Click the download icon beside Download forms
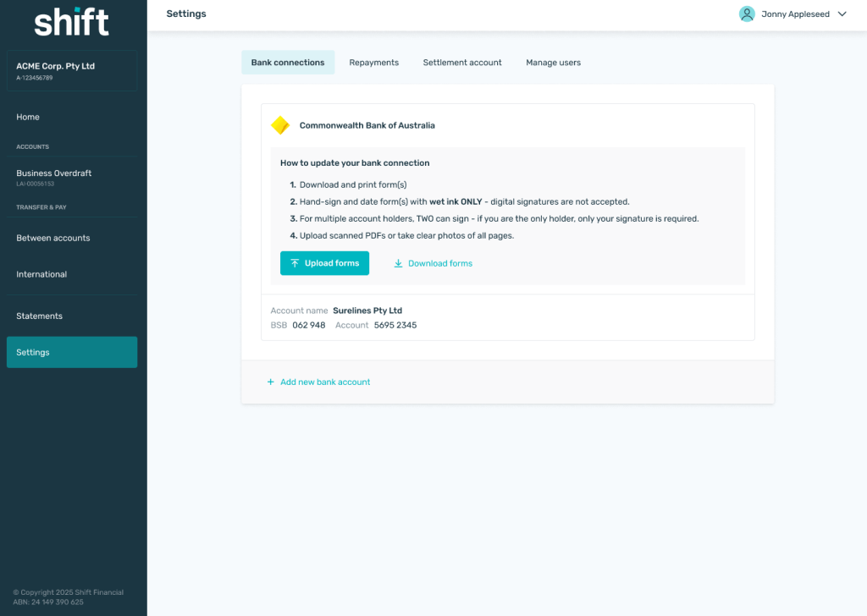The width and height of the screenshot is (867, 616). [398, 263]
